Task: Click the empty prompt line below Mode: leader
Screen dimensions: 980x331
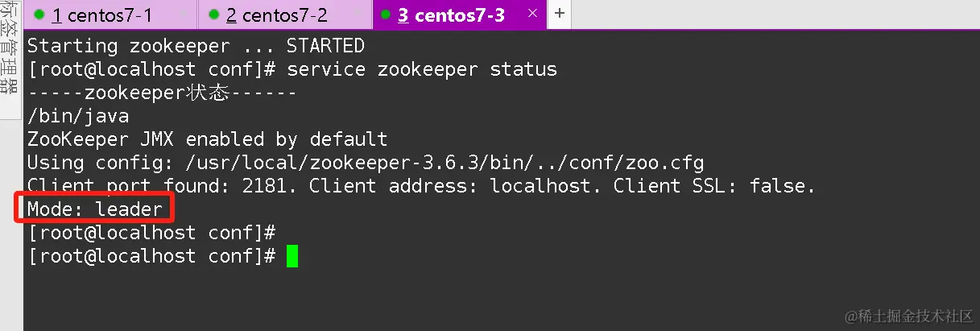Action: [x=151, y=234]
